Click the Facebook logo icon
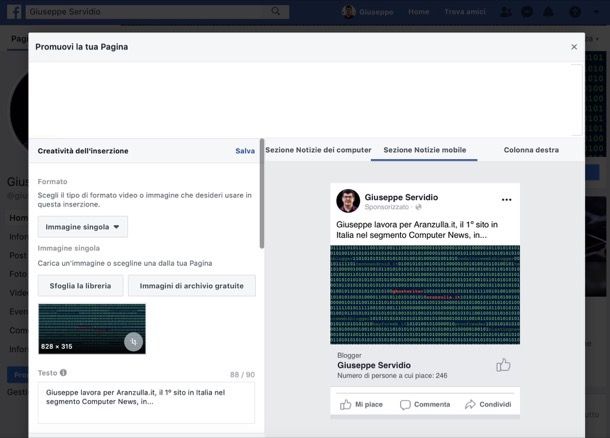The height and width of the screenshot is (438, 610). coord(14,11)
